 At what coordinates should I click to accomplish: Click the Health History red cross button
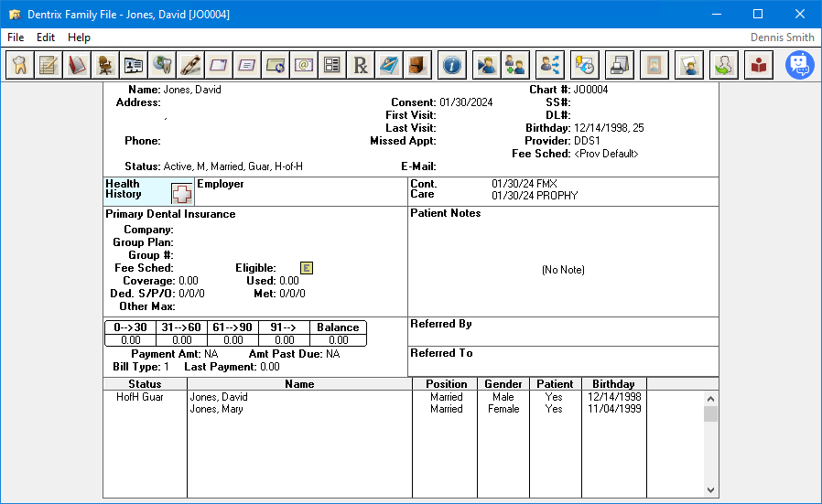coord(182,193)
